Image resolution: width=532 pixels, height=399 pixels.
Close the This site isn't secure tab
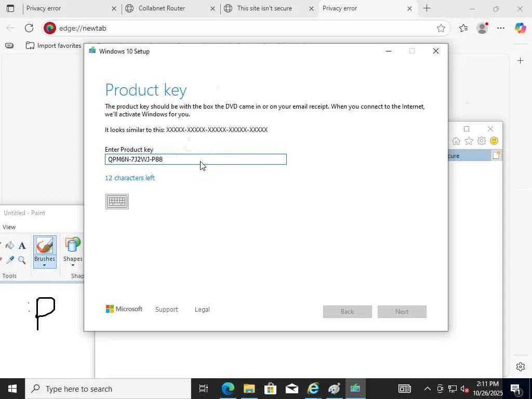(x=311, y=8)
